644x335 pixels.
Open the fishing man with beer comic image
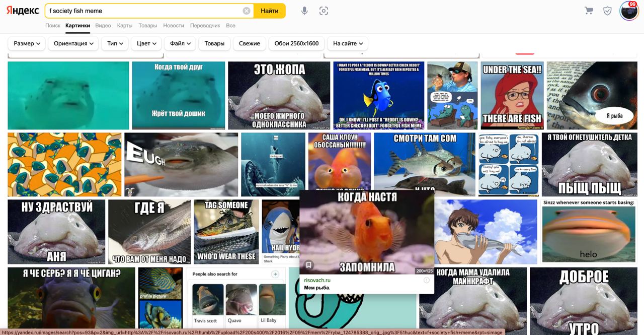[x=452, y=95]
